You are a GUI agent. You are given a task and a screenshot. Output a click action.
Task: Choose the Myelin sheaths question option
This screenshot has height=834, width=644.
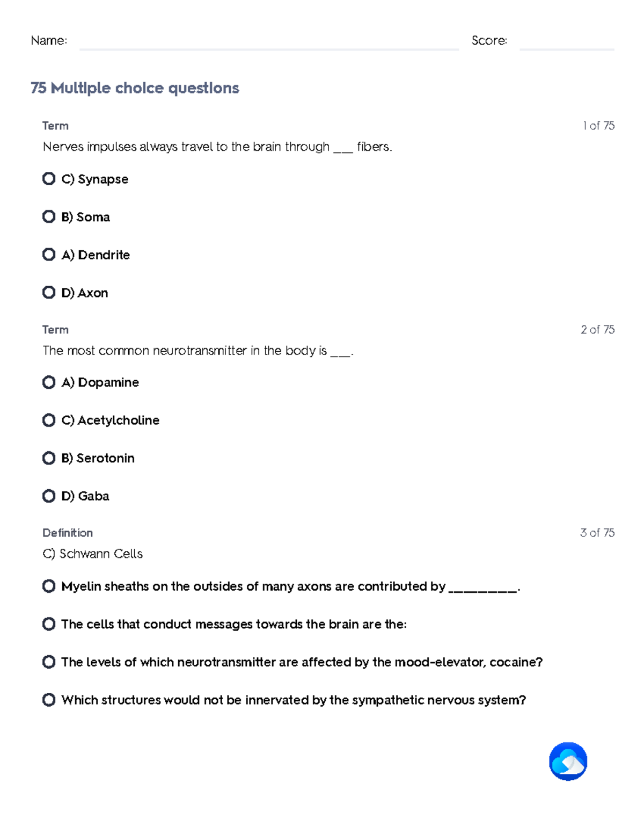pos(49,586)
